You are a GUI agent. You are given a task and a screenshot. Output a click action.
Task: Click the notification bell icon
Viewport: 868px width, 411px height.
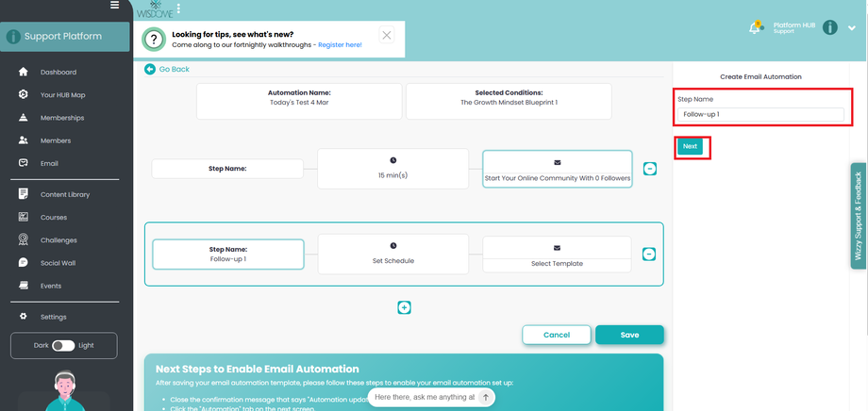(x=755, y=28)
